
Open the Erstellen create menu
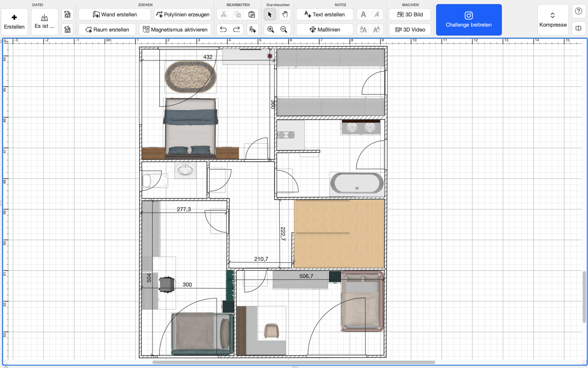point(15,21)
